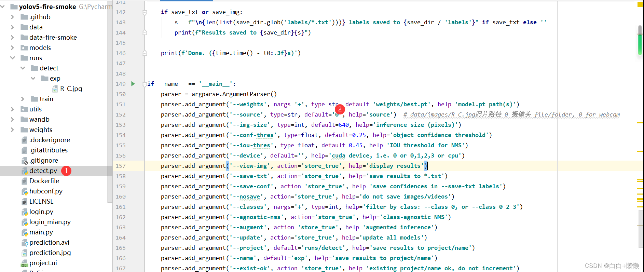Expand the data folder arrow

13,27
